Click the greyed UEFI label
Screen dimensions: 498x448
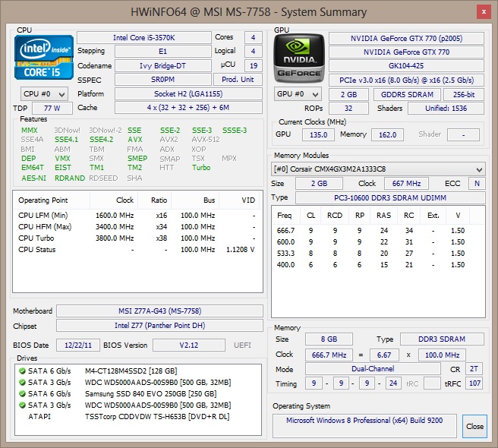point(242,345)
